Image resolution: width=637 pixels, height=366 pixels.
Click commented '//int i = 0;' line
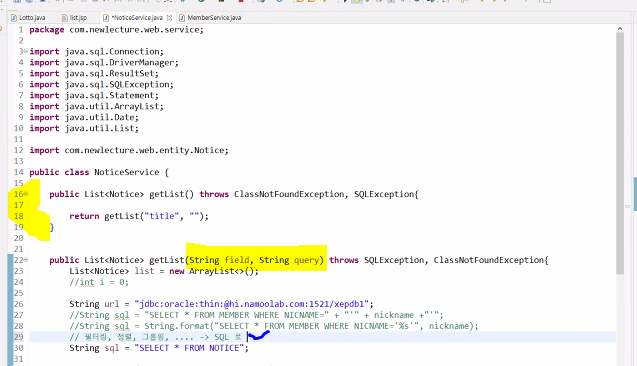point(99,282)
